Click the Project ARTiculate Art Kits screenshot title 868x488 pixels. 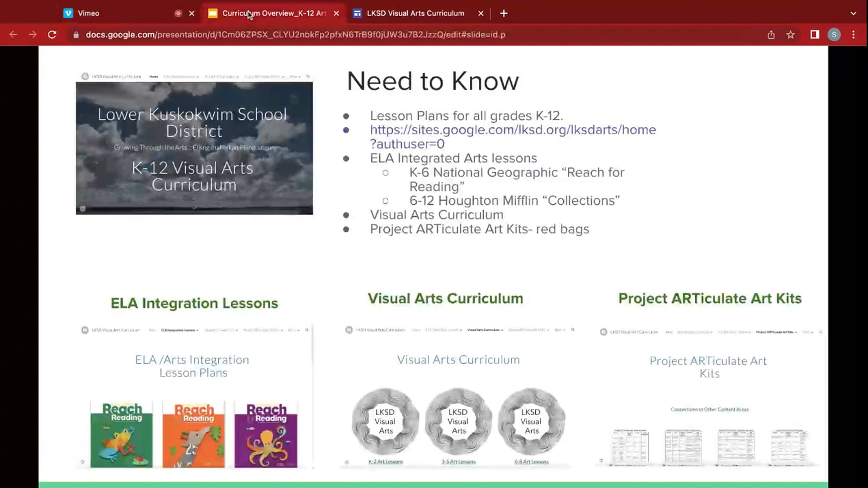[x=708, y=367]
